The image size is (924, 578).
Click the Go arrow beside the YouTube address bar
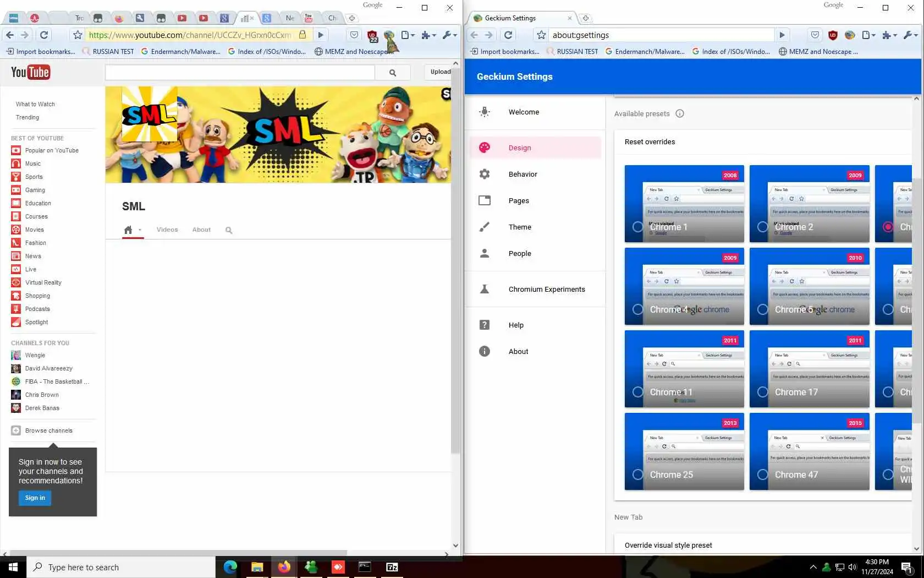click(321, 35)
